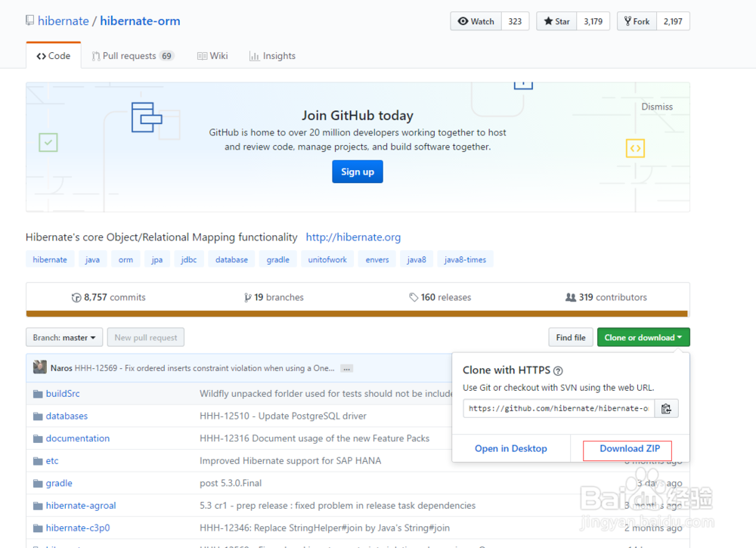
Task: Toggle the Clone or download dropdown
Action: pyautogui.click(x=643, y=337)
